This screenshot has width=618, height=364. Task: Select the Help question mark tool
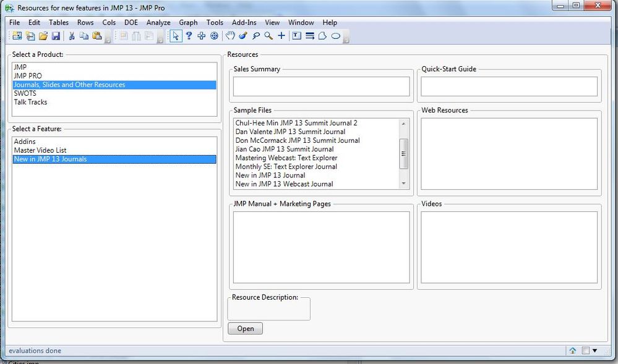[189, 36]
